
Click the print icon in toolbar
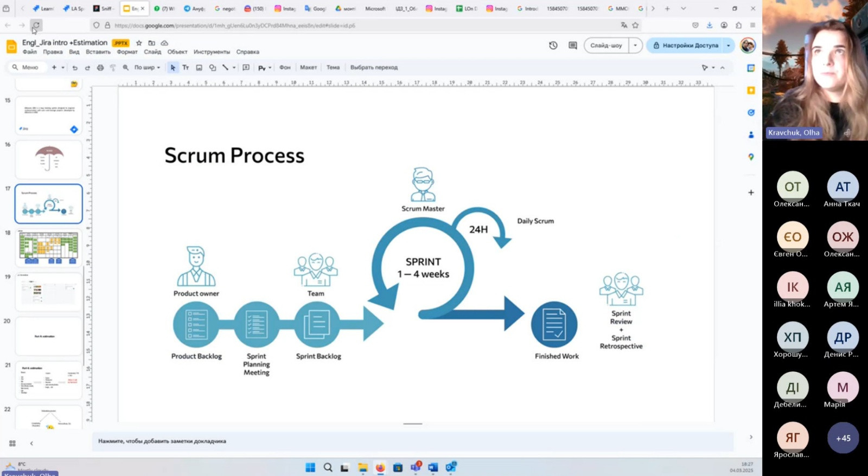pos(100,68)
